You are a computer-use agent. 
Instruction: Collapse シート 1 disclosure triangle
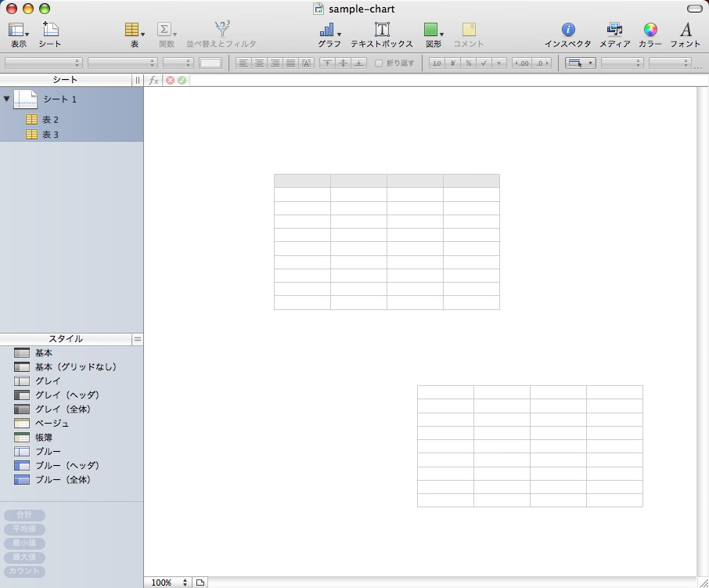click(6, 99)
